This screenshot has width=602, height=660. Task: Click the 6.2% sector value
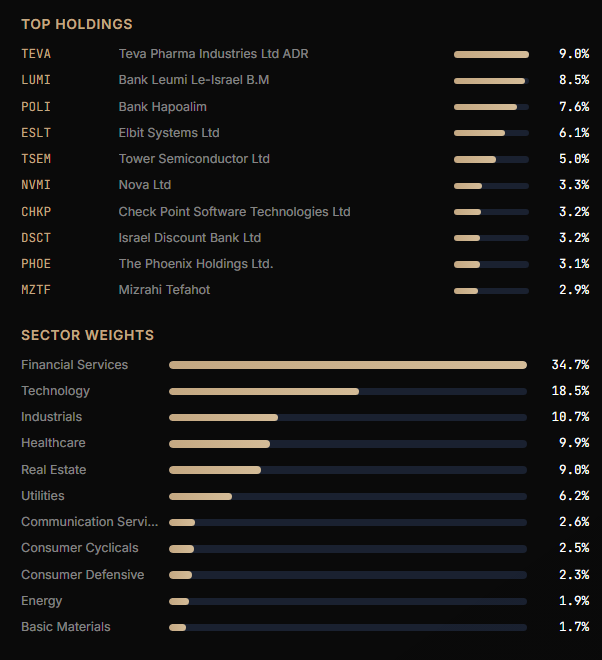(x=574, y=496)
